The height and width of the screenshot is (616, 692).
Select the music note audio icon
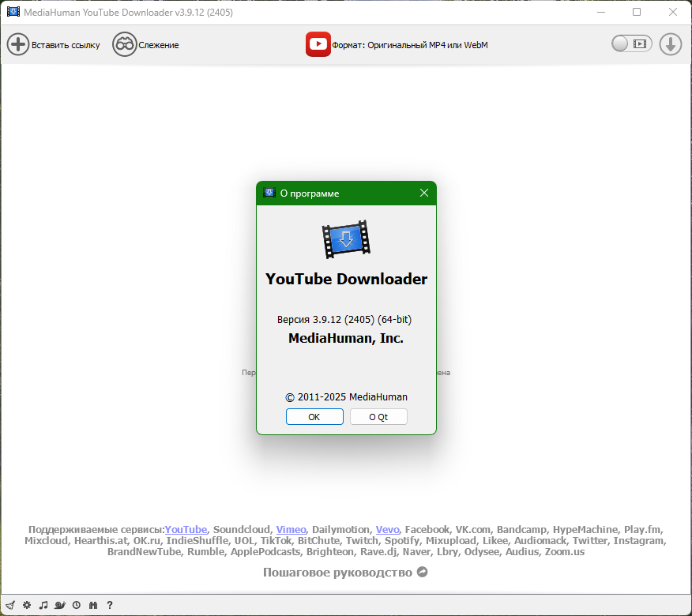coord(43,604)
